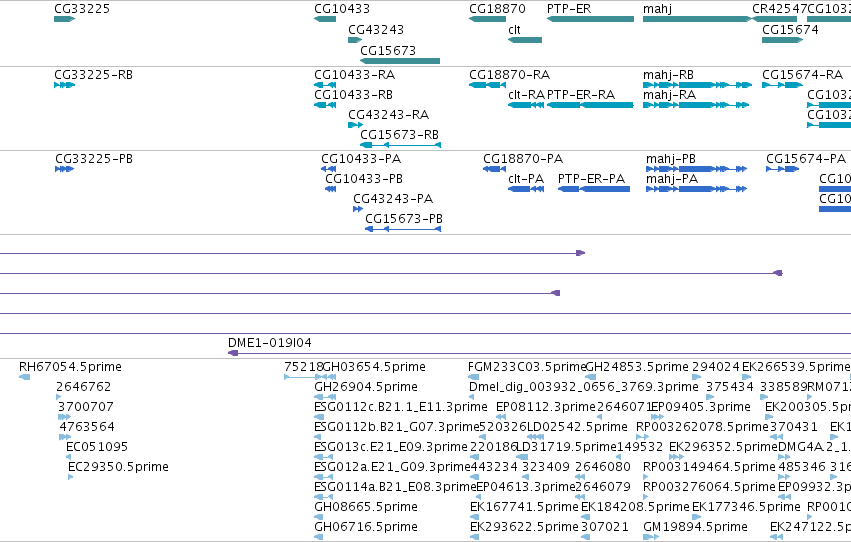Select transcript CG18870-RA label

[510, 74]
